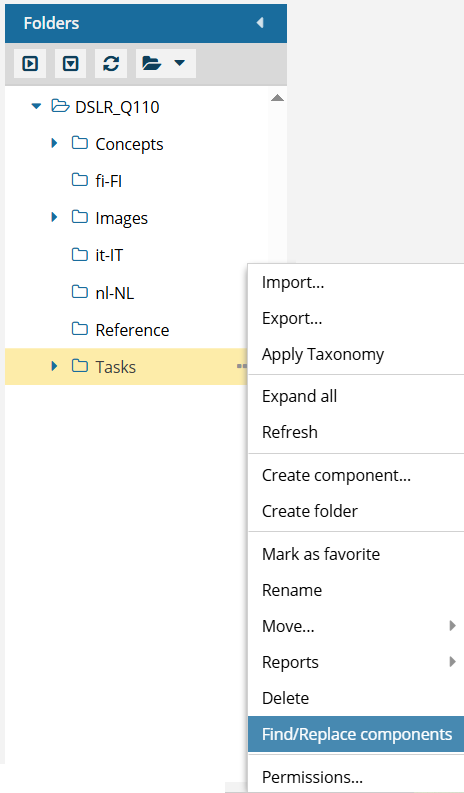Choose Delete from the context menu

[x=356, y=698]
